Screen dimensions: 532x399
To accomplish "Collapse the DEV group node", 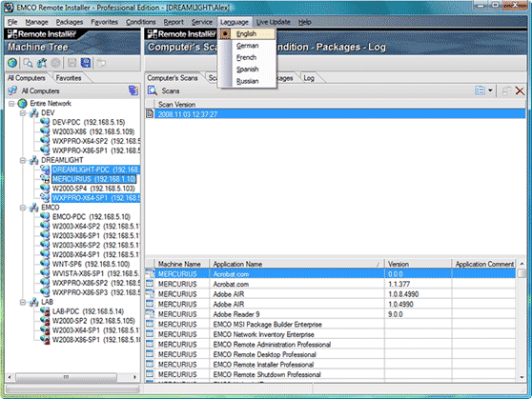I will point(23,113).
